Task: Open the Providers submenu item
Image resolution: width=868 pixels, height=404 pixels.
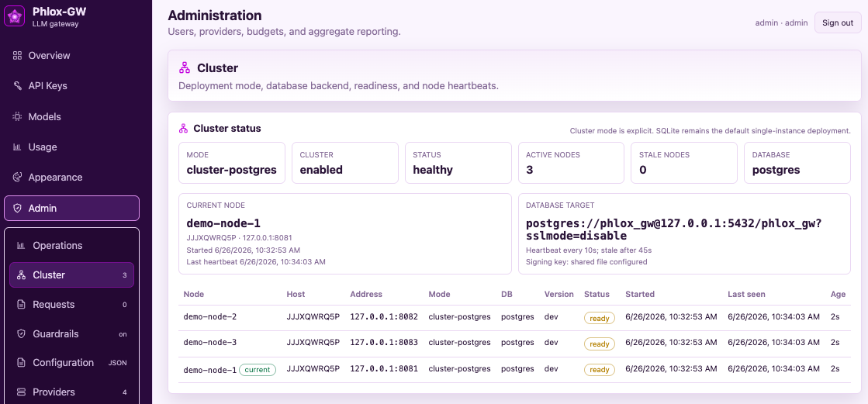Action: [x=72, y=392]
